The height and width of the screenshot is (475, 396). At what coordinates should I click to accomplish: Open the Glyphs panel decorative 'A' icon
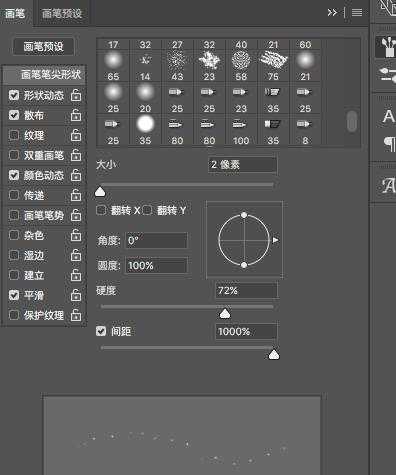click(388, 185)
